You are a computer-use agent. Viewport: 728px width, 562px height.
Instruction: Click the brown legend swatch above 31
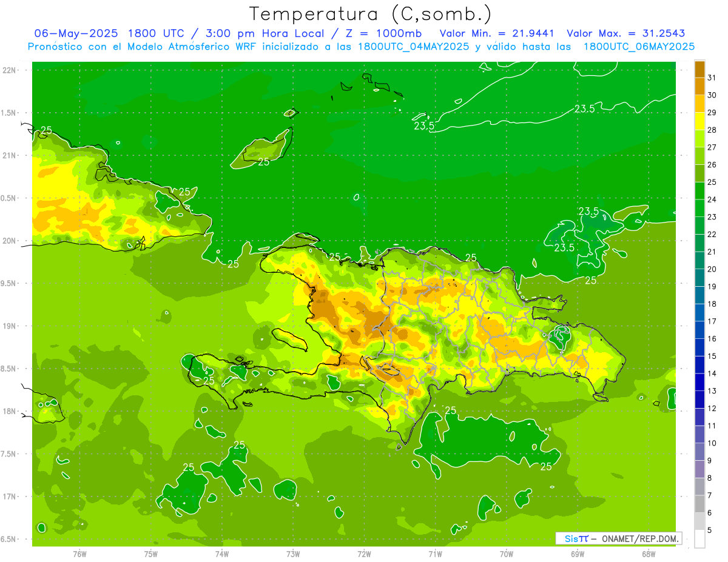point(699,69)
